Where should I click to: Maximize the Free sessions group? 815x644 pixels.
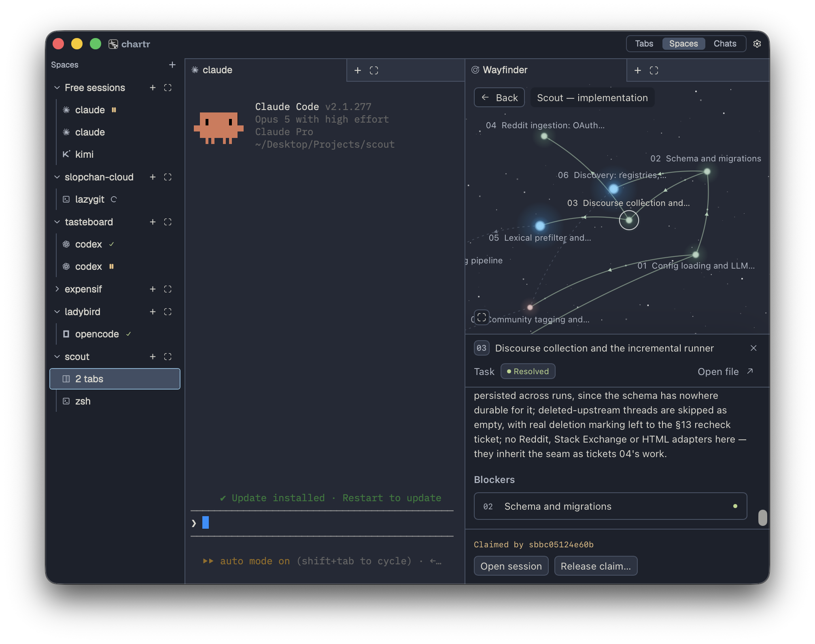point(168,88)
